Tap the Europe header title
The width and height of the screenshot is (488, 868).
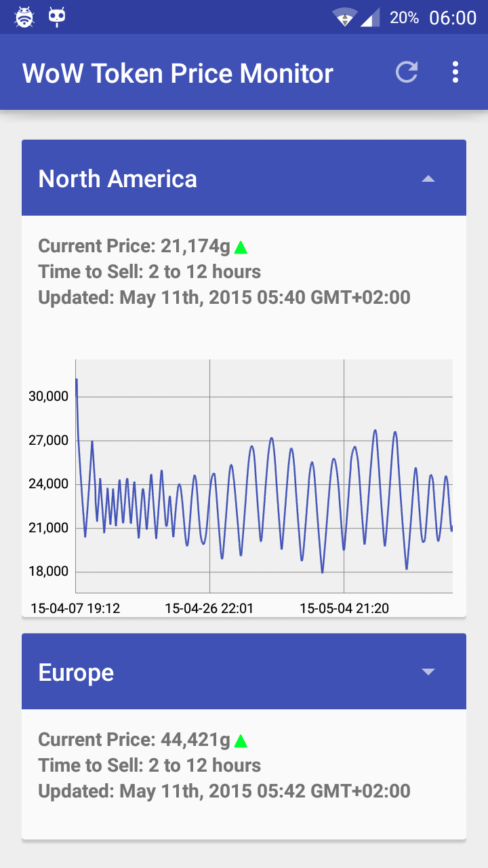click(76, 673)
